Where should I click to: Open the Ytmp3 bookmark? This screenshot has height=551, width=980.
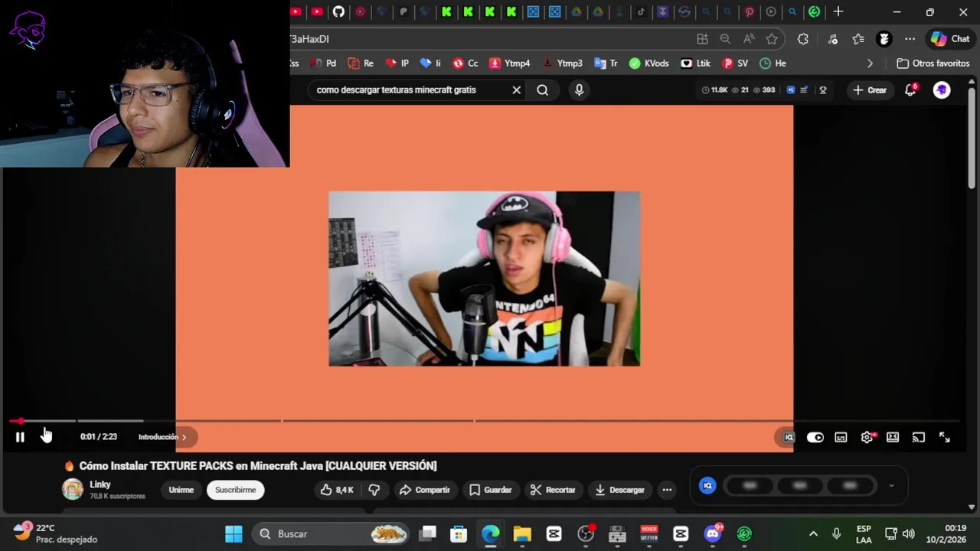click(x=561, y=64)
